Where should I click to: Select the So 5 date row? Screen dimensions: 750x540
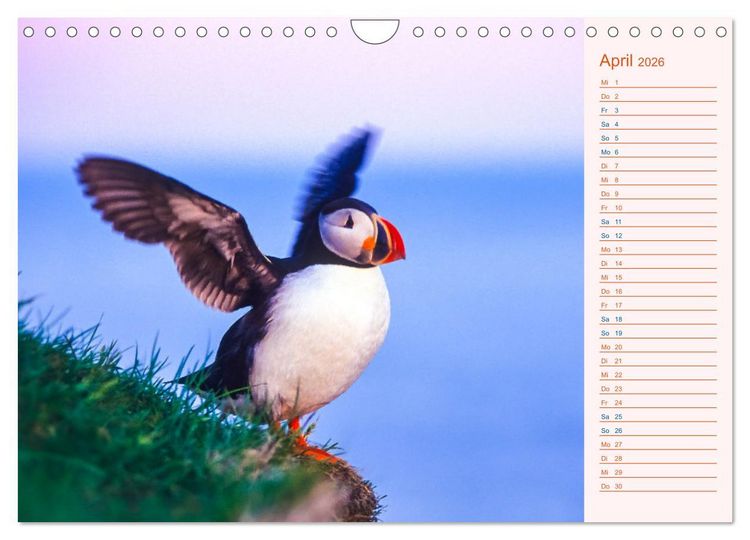tap(658, 138)
